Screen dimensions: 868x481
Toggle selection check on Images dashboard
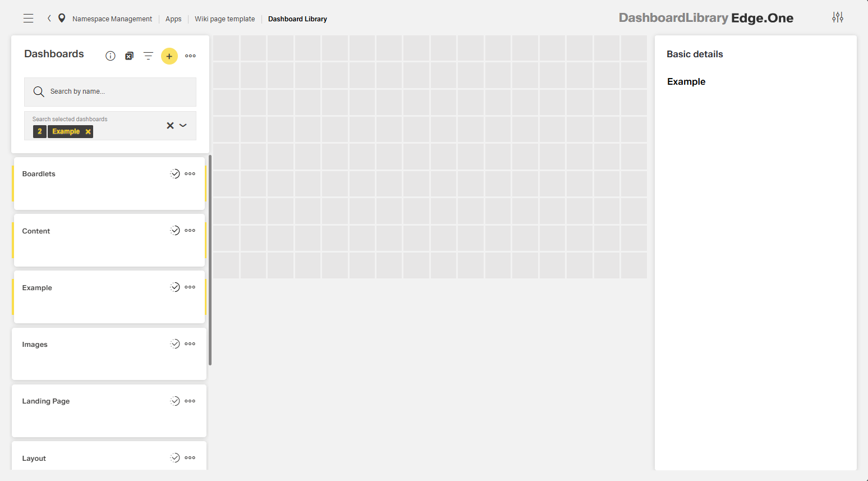(x=175, y=344)
